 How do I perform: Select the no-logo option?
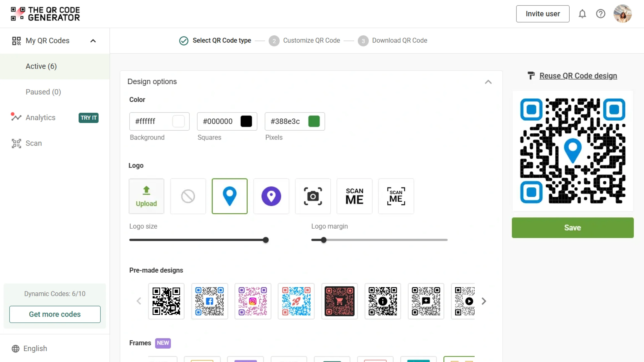tap(188, 196)
